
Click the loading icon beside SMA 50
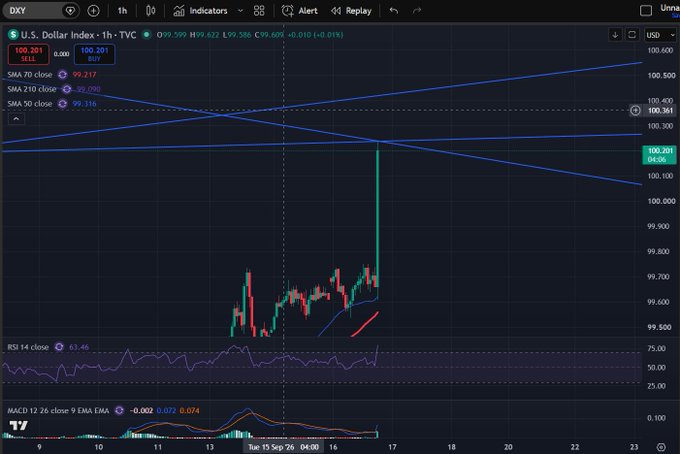62,104
